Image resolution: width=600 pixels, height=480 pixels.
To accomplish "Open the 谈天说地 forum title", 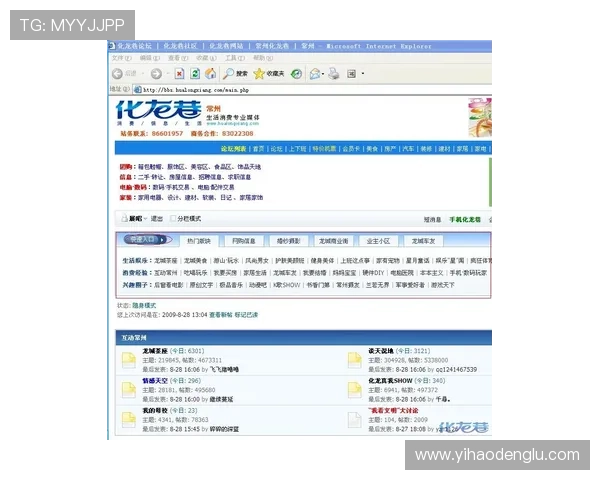I will (x=381, y=351).
